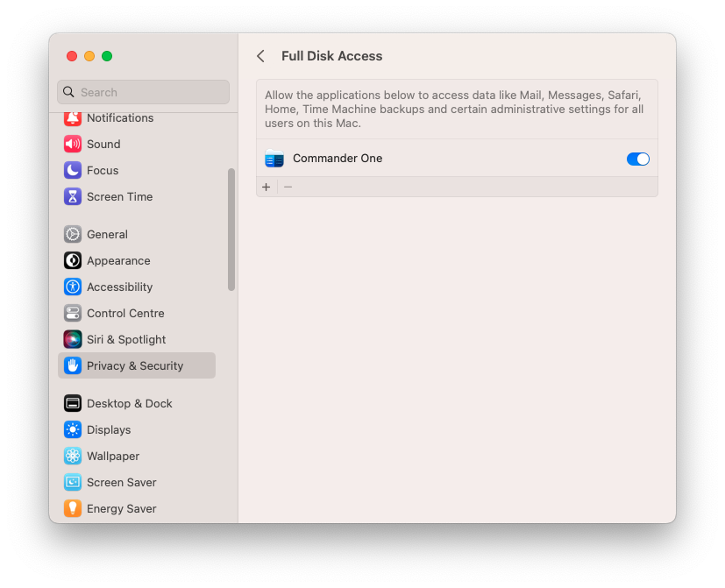
Task: Click the Accessibility icon in sidebar
Action: tap(73, 287)
